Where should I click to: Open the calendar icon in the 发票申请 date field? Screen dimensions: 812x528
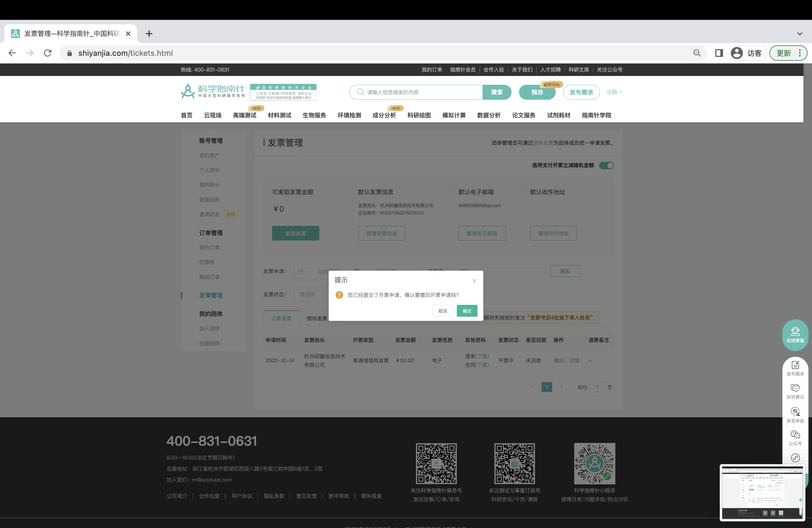tap(300, 271)
